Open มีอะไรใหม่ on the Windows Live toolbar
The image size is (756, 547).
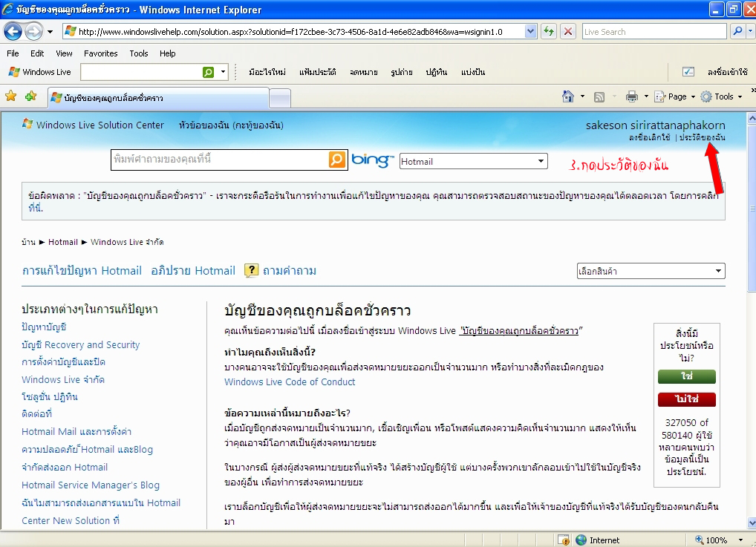point(267,72)
